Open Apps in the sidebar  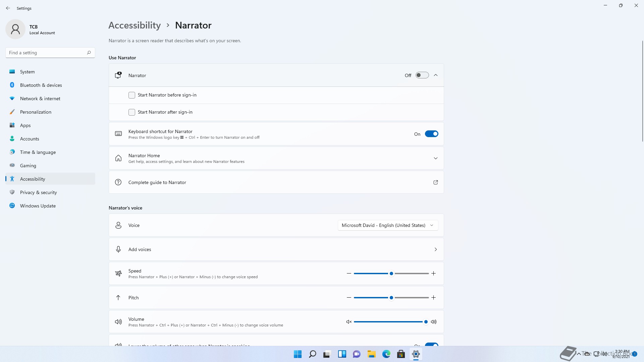point(50,125)
